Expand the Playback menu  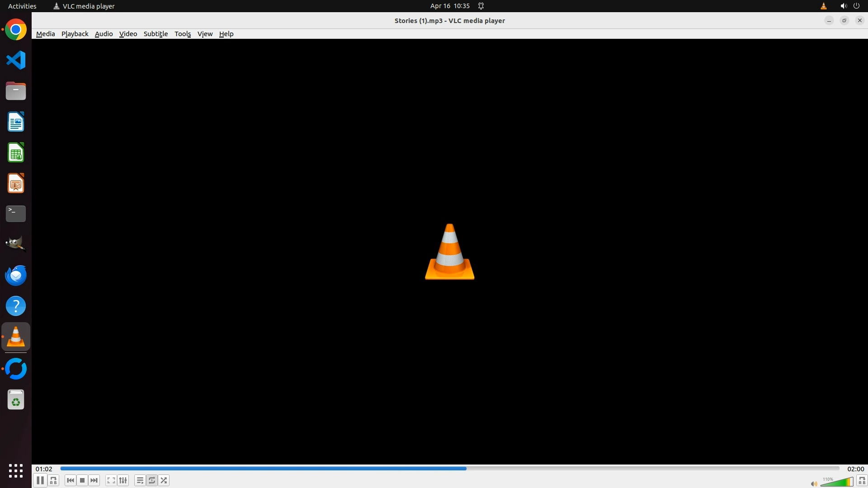[x=75, y=34]
